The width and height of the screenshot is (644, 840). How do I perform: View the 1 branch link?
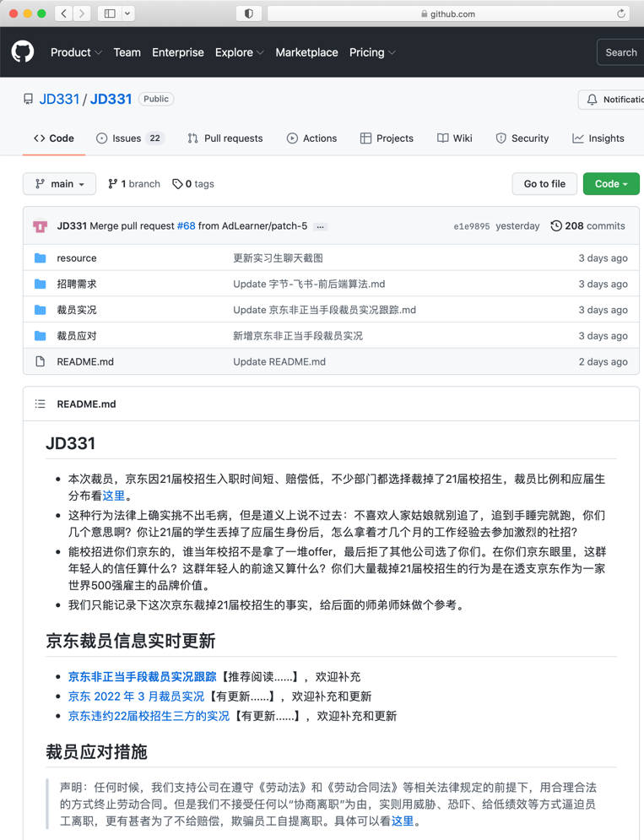tap(134, 184)
